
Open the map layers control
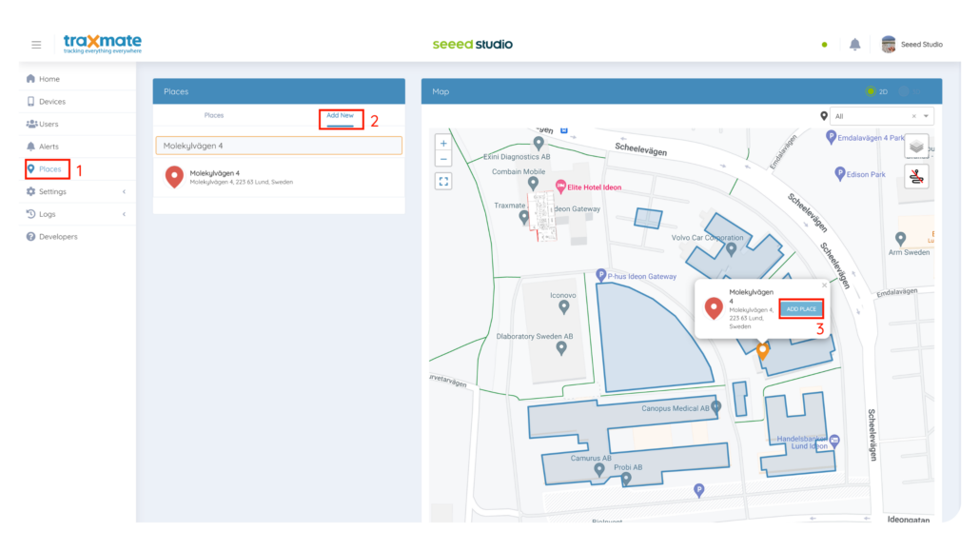pyautogui.click(x=916, y=146)
